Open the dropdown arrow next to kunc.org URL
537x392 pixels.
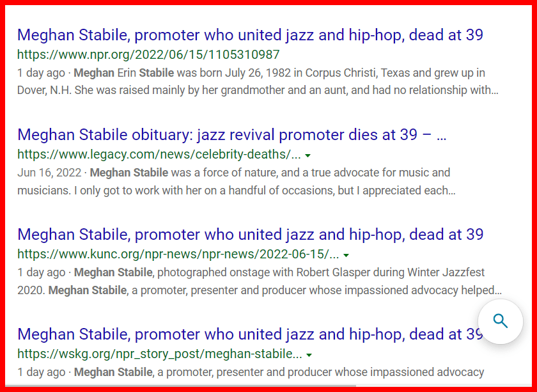point(346,255)
